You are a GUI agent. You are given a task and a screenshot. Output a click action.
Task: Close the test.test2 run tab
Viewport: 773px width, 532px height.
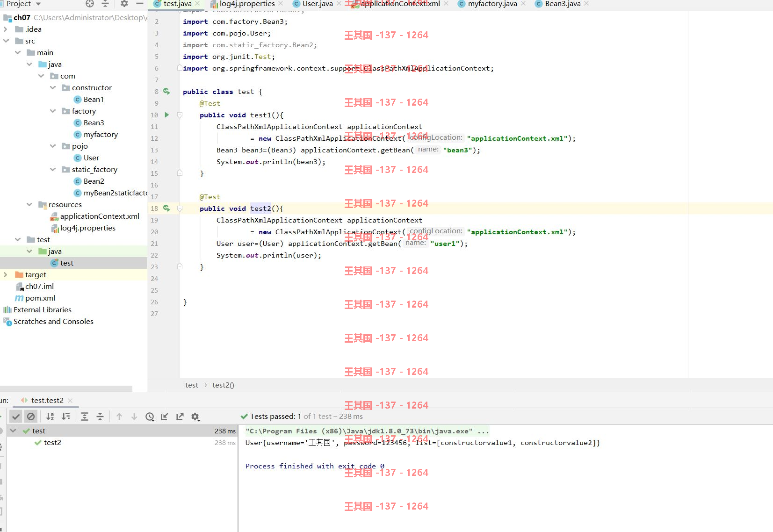point(70,401)
